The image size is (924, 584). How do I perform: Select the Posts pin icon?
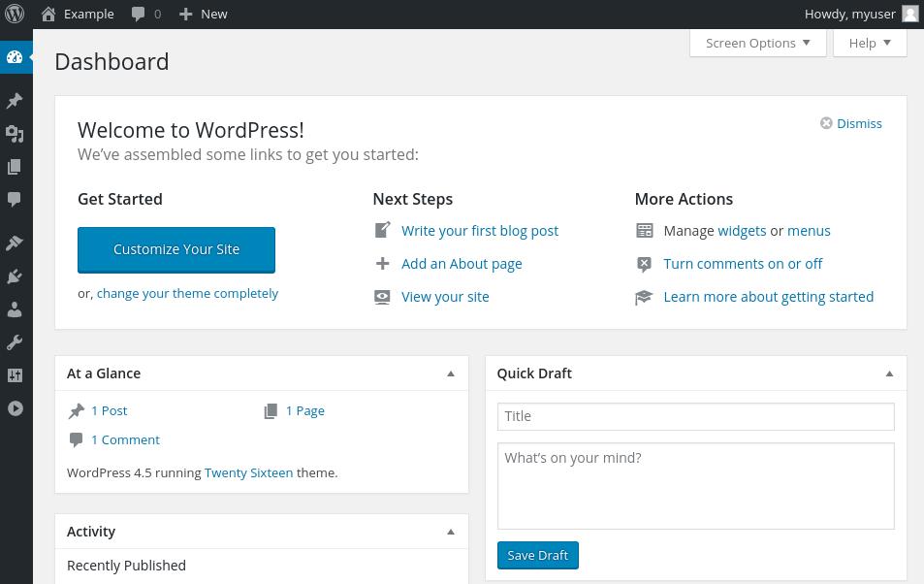pos(15,101)
